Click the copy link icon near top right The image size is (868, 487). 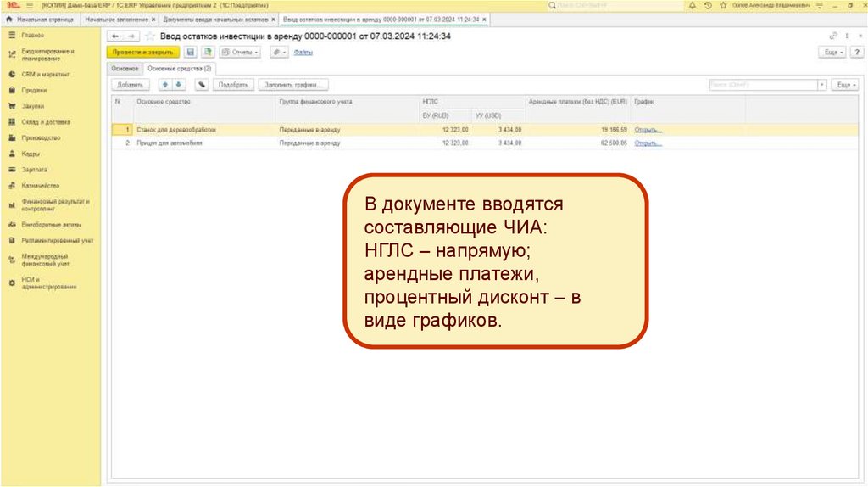[x=832, y=36]
